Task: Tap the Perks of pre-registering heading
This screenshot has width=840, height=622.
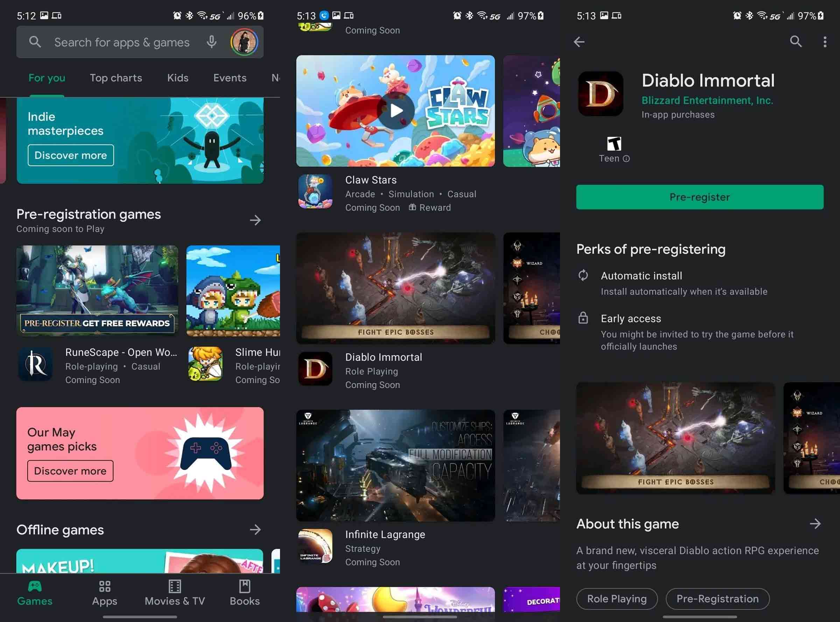Action: click(x=651, y=249)
